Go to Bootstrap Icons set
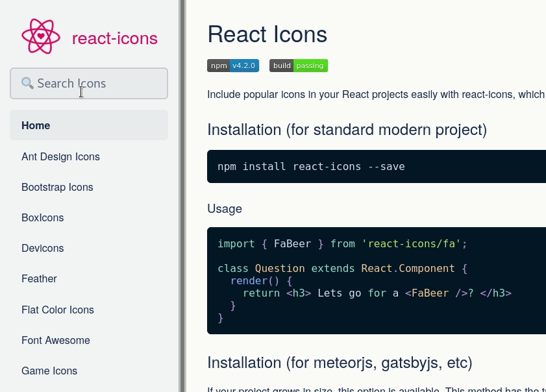The width and height of the screenshot is (546, 392). tap(57, 187)
